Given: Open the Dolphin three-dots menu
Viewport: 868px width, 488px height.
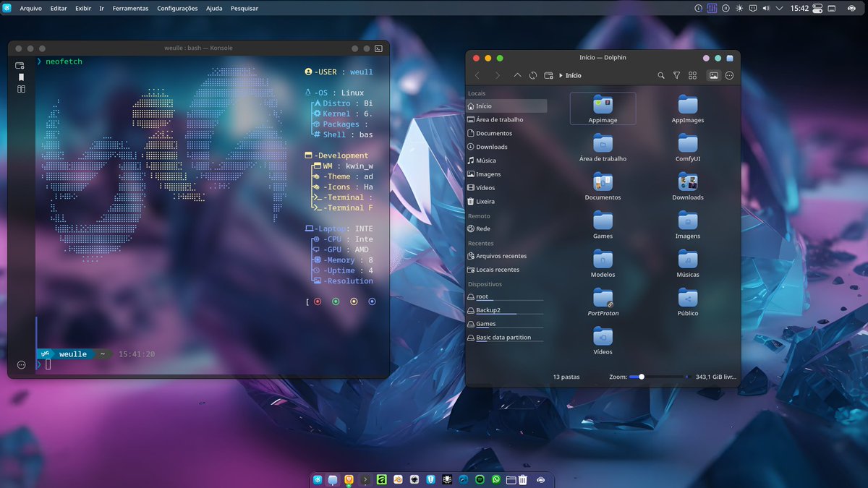Looking at the screenshot, I should pos(730,75).
